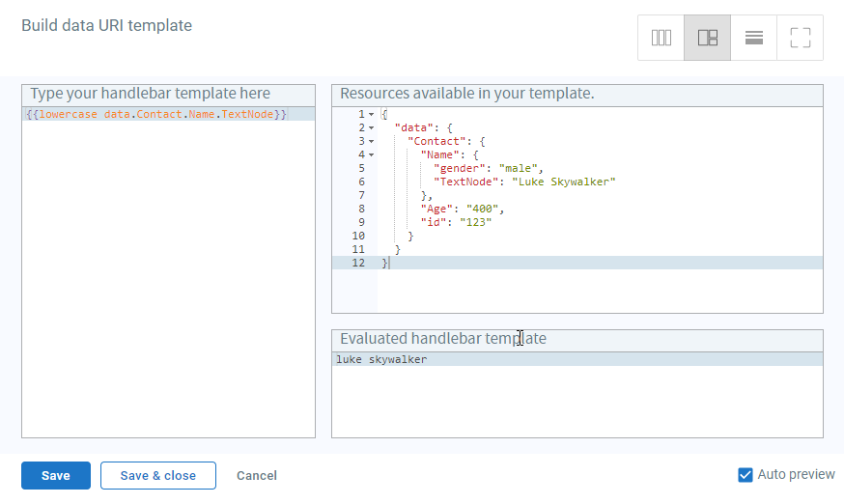The height and width of the screenshot is (504, 844).
Task: Collapse the root object fold arrow on line 1
Action: [x=372, y=115]
